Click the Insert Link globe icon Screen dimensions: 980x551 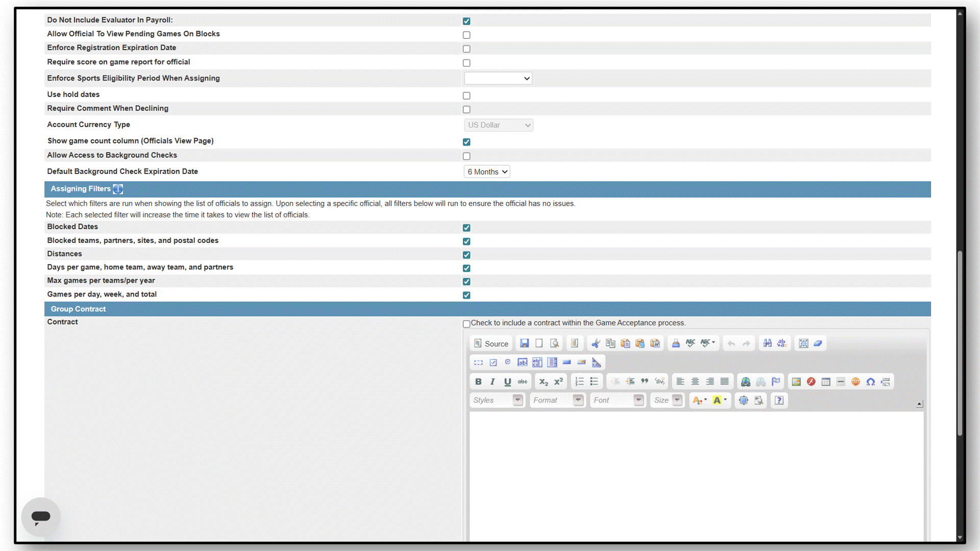[x=746, y=382]
